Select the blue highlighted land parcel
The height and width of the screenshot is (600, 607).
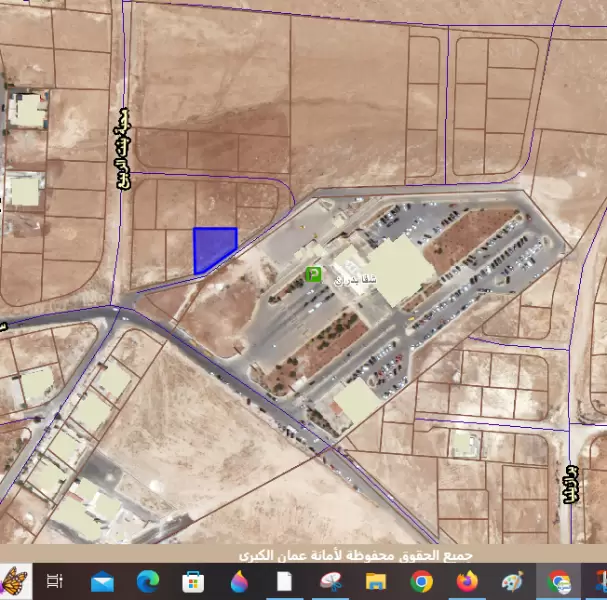[211, 247]
